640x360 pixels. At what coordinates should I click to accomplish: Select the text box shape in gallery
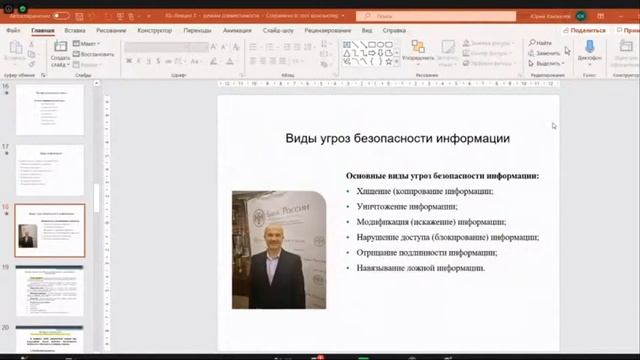347,44
